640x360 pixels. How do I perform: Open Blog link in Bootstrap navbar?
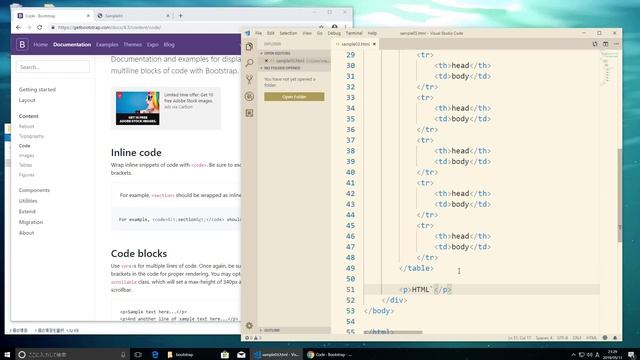pos(169,44)
